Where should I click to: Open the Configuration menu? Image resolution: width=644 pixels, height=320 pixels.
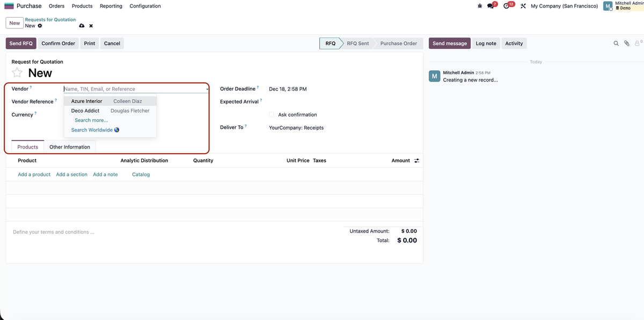(x=145, y=6)
